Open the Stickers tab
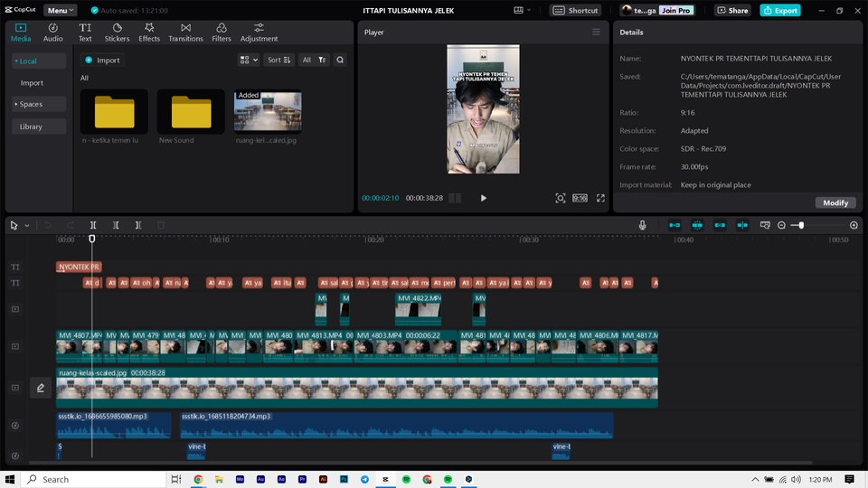 [x=117, y=33]
